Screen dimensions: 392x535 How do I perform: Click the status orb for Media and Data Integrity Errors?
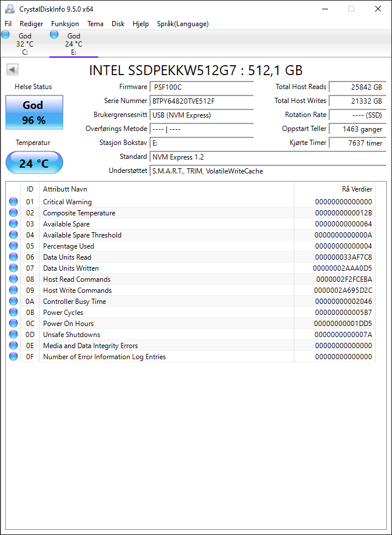[13, 345]
